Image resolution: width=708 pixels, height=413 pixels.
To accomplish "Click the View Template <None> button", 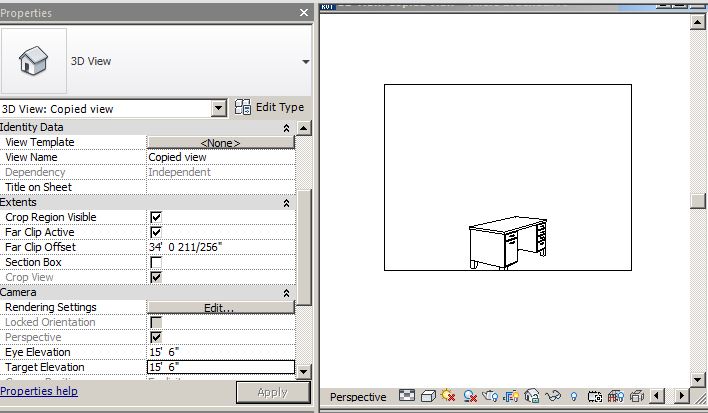I will point(221,143).
